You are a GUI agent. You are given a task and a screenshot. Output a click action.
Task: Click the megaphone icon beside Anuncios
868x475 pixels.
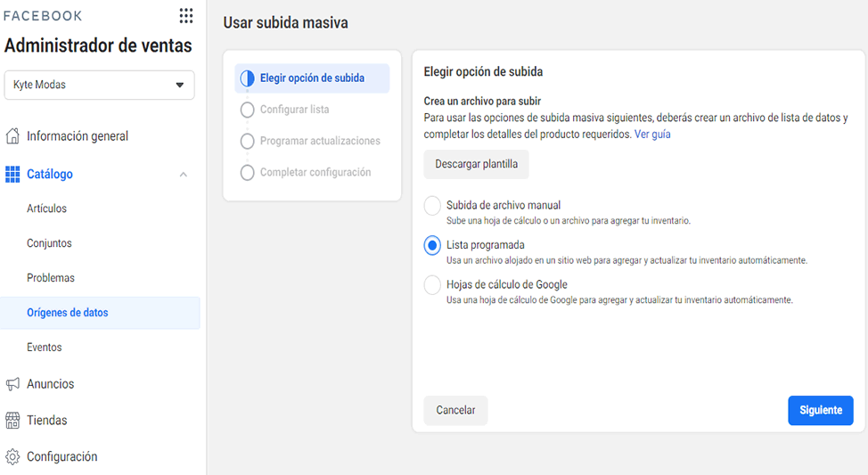(x=12, y=383)
